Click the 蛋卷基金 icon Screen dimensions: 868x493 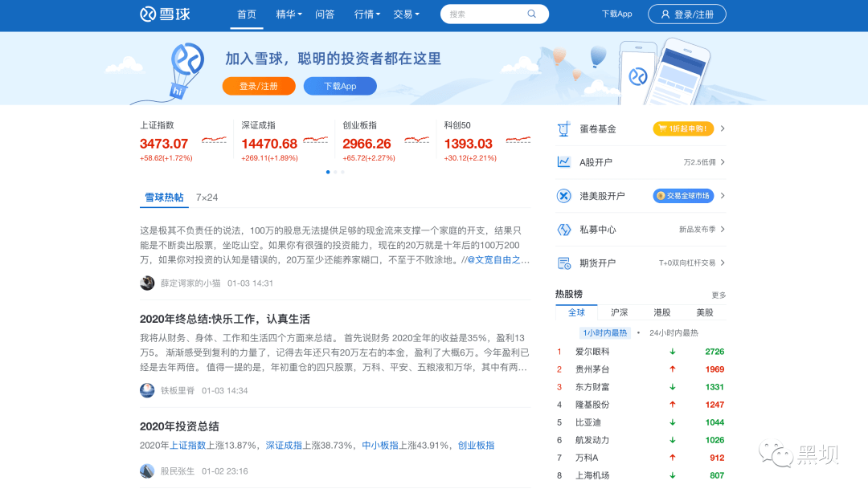[x=563, y=129]
